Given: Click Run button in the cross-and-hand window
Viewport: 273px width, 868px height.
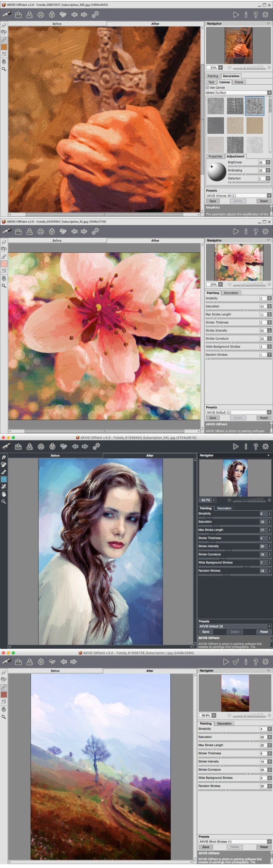Looking at the screenshot, I should (x=236, y=14).
